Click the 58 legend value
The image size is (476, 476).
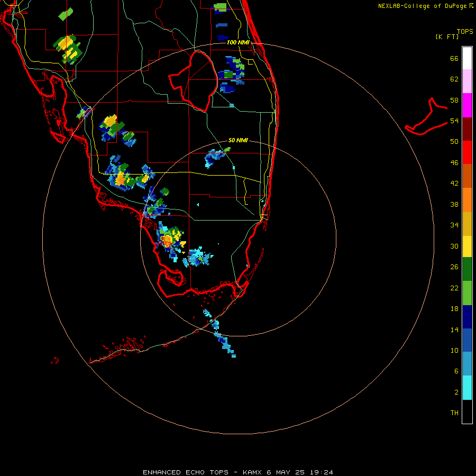click(x=454, y=100)
